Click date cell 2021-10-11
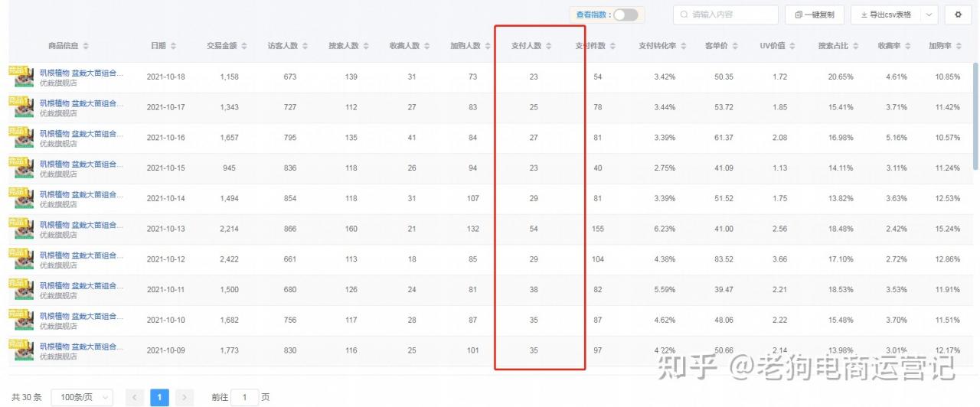980x407 pixels. [166, 290]
